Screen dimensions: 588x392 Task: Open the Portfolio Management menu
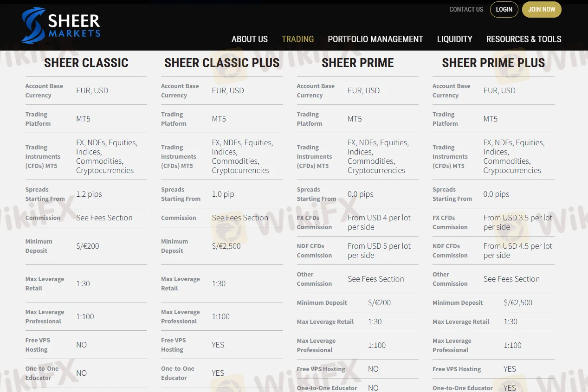click(x=375, y=39)
